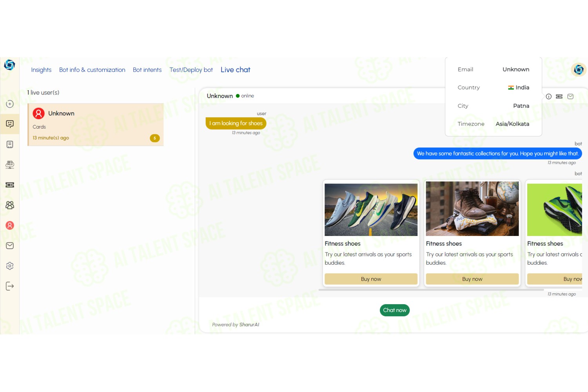The image size is (588, 392).
Task: Go to Test/Deploy bot tab
Action: tap(191, 70)
